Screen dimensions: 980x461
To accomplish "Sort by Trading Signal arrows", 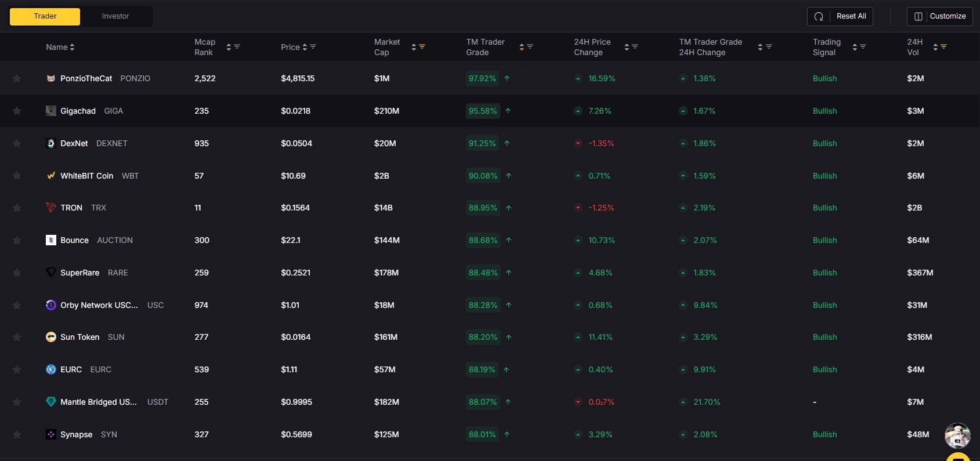I will 855,47.
